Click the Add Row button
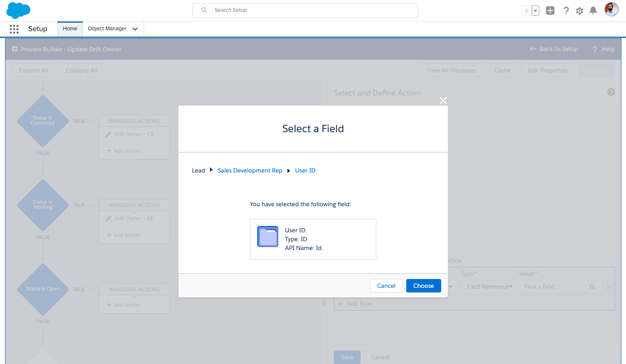626x364 pixels. click(x=354, y=303)
